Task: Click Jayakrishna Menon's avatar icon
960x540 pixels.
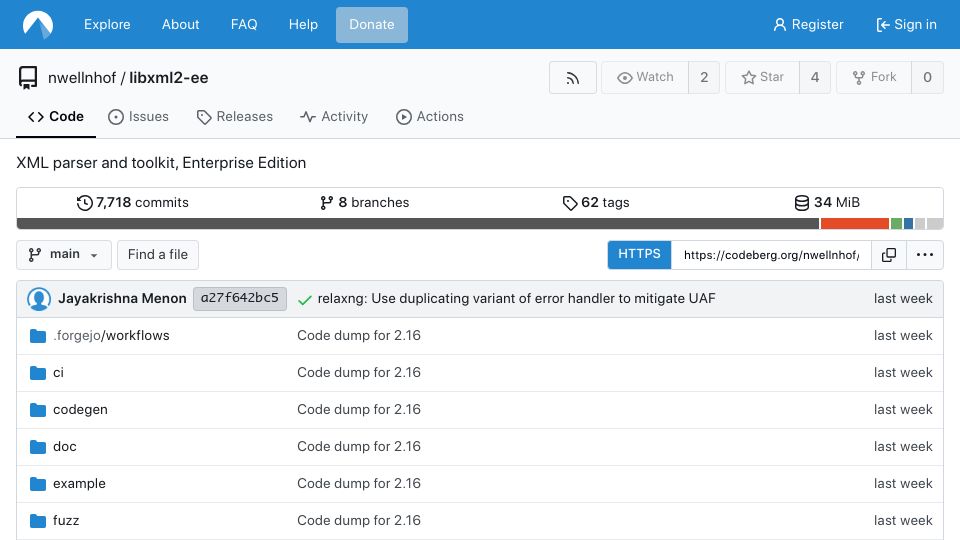Action: click(x=39, y=299)
